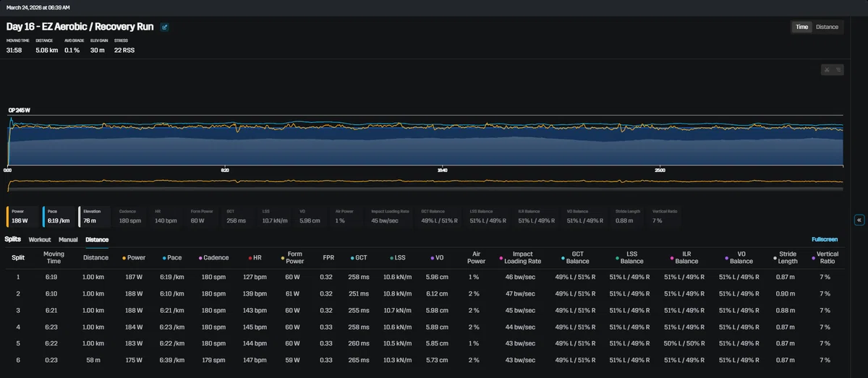868x378 pixels.
Task: Switch chart axis to Time
Action: (x=801, y=27)
